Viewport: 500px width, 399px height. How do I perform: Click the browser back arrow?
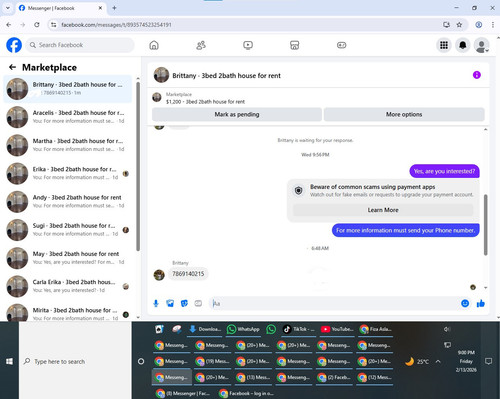coord(9,25)
